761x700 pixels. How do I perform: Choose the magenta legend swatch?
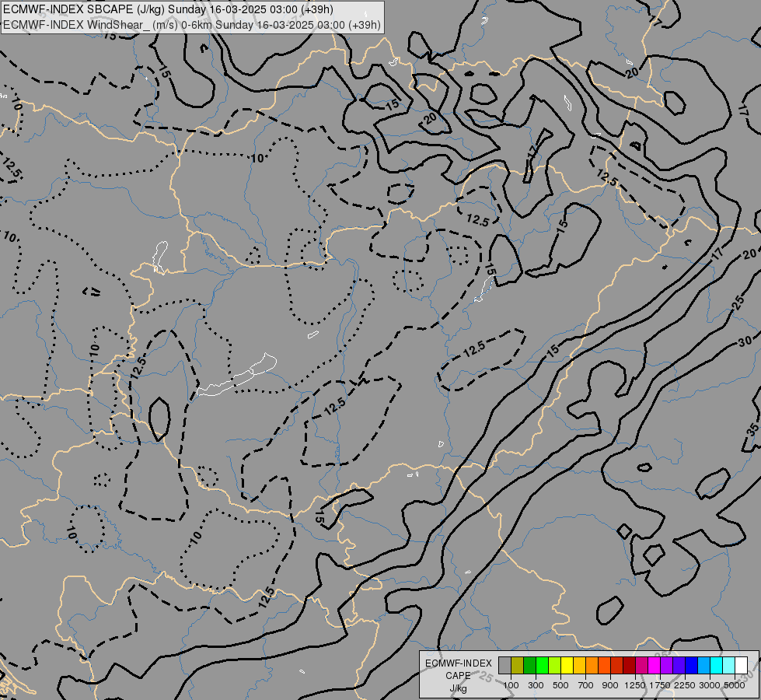click(655, 666)
